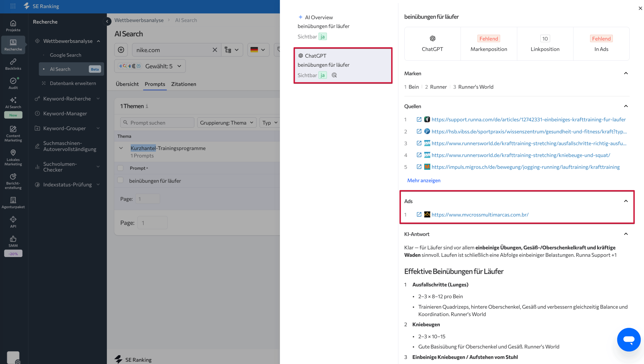
Task: Open external link for hsb.vibss.de source
Action: point(419,131)
